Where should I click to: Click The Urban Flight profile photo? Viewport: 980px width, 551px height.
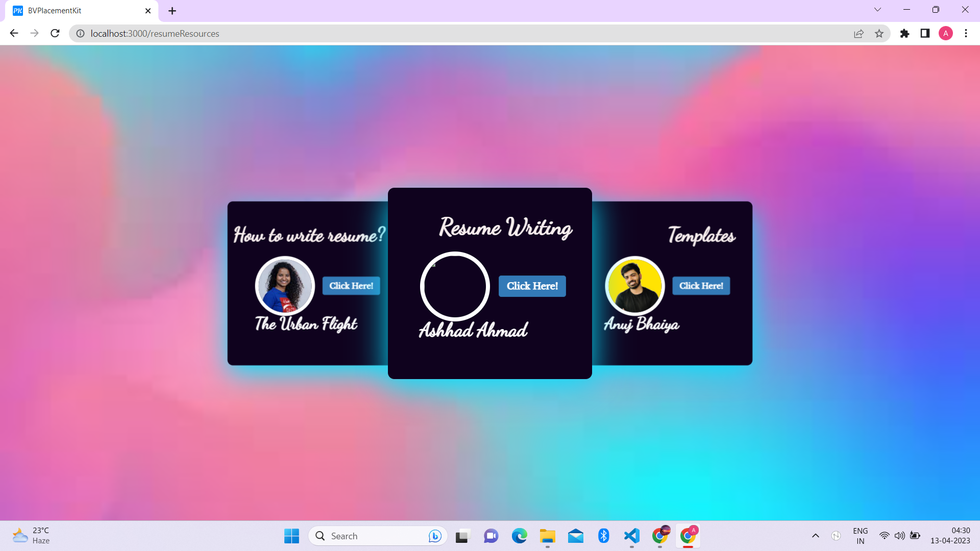(x=285, y=286)
